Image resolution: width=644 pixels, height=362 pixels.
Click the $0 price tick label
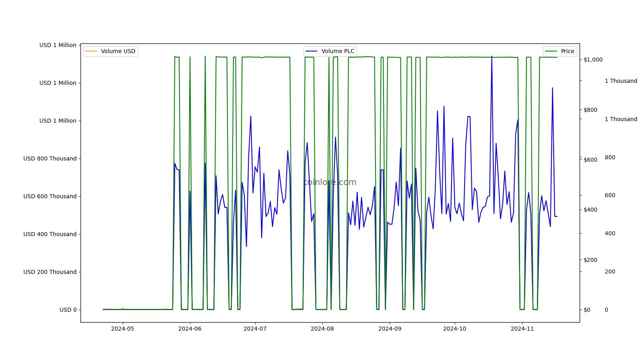coord(587,310)
